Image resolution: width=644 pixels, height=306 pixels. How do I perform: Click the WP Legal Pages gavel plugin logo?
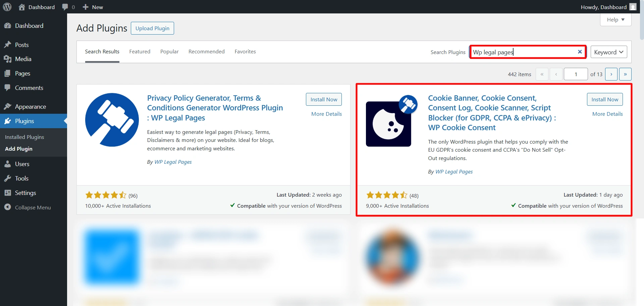coord(112,120)
